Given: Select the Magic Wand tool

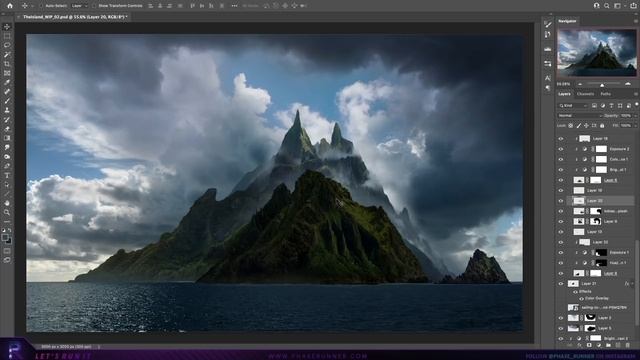Looking at the screenshot, I should click(x=7, y=55).
